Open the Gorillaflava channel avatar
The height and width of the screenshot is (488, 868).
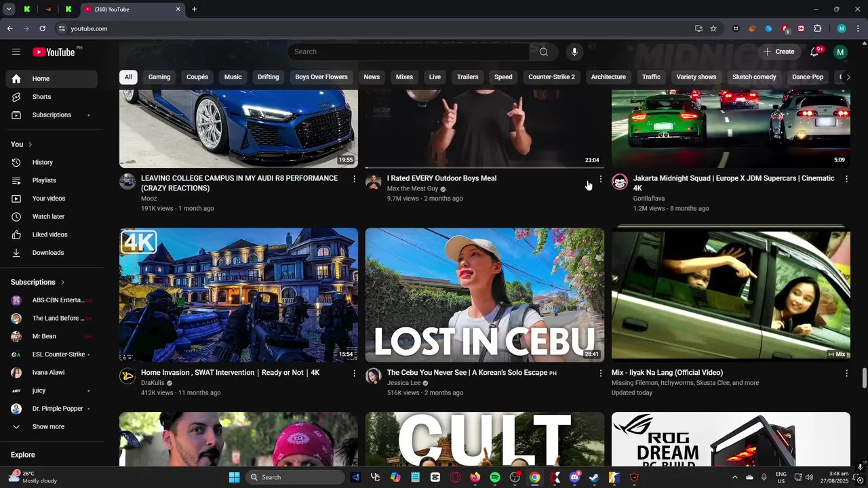click(620, 181)
